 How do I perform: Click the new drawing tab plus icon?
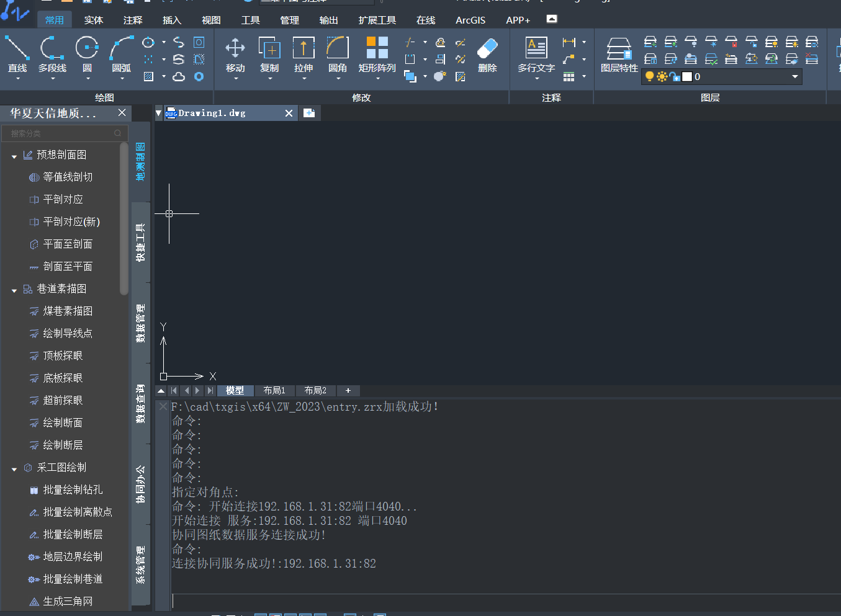309,113
